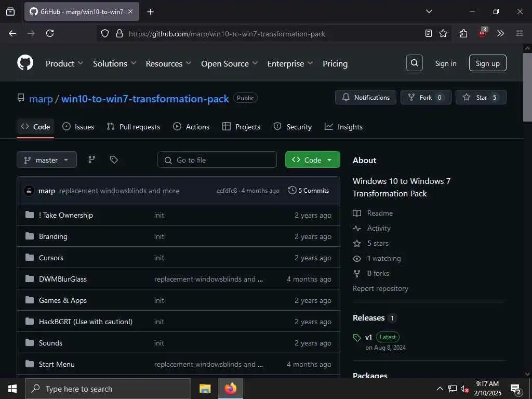
Task: Click the Sign up button
Action: pos(487,63)
